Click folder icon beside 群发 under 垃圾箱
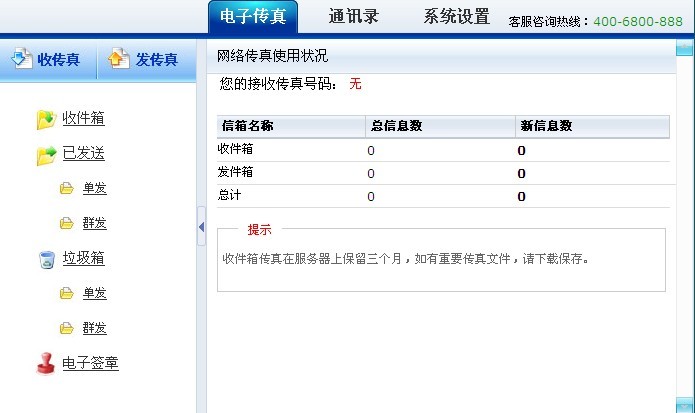 click(67, 328)
